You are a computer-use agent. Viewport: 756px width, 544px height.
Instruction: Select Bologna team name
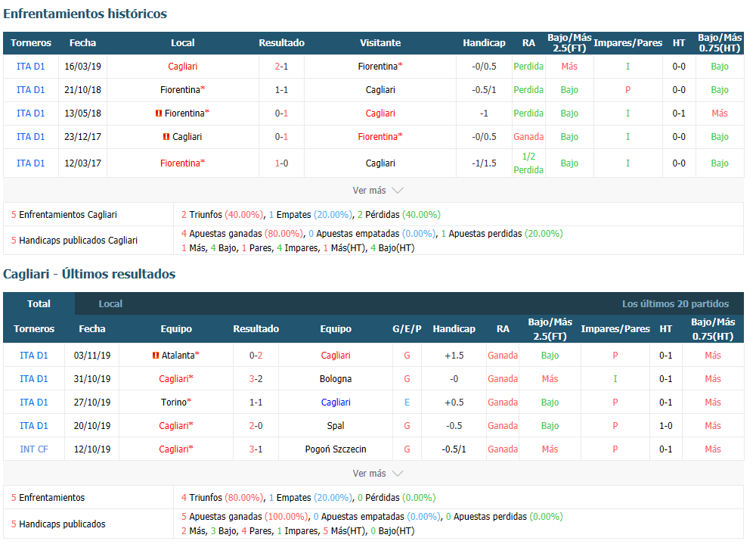336,379
